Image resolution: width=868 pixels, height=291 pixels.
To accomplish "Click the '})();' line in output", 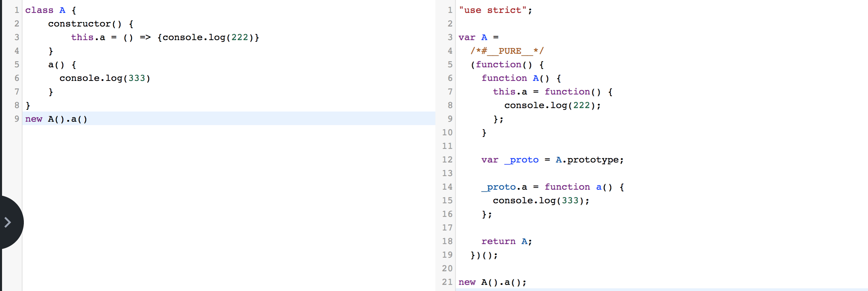I will pos(484,255).
